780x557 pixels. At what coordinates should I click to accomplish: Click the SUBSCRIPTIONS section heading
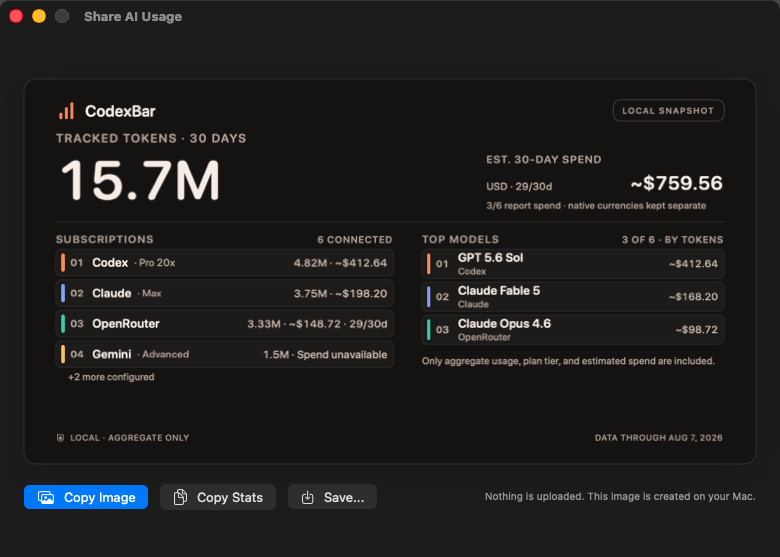[x=104, y=239]
